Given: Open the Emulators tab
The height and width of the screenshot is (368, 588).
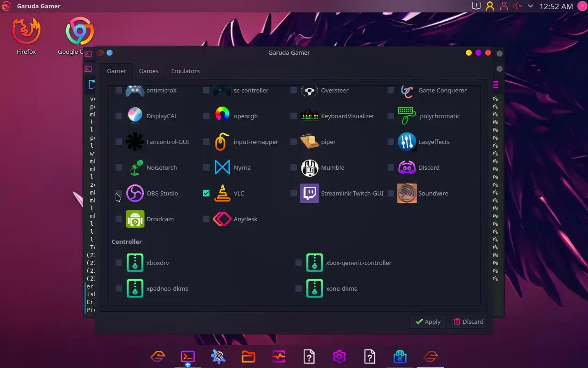Looking at the screenshot, I should [x=186, y=71].
